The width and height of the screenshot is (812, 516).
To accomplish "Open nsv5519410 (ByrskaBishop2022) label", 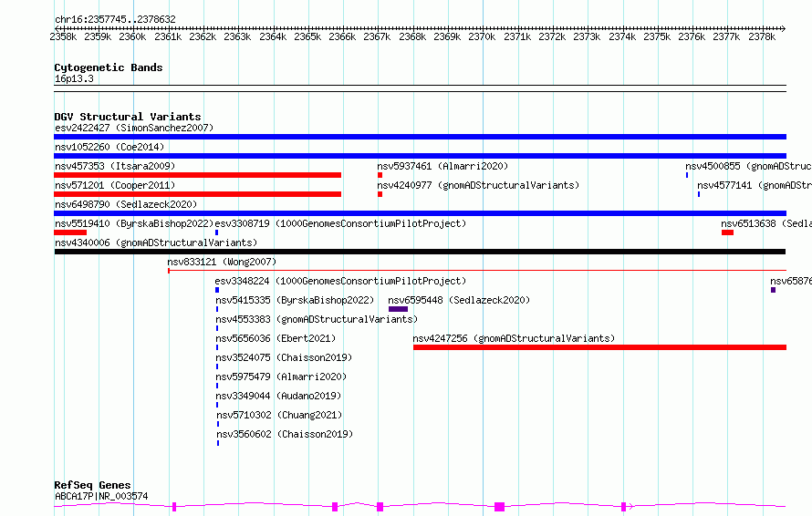I will [x=134, y=223].
